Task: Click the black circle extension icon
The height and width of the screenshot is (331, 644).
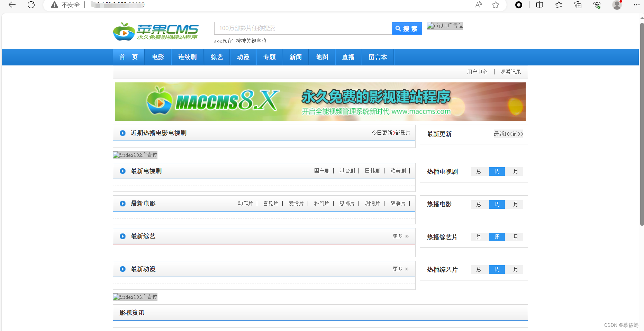Action: 519,5
